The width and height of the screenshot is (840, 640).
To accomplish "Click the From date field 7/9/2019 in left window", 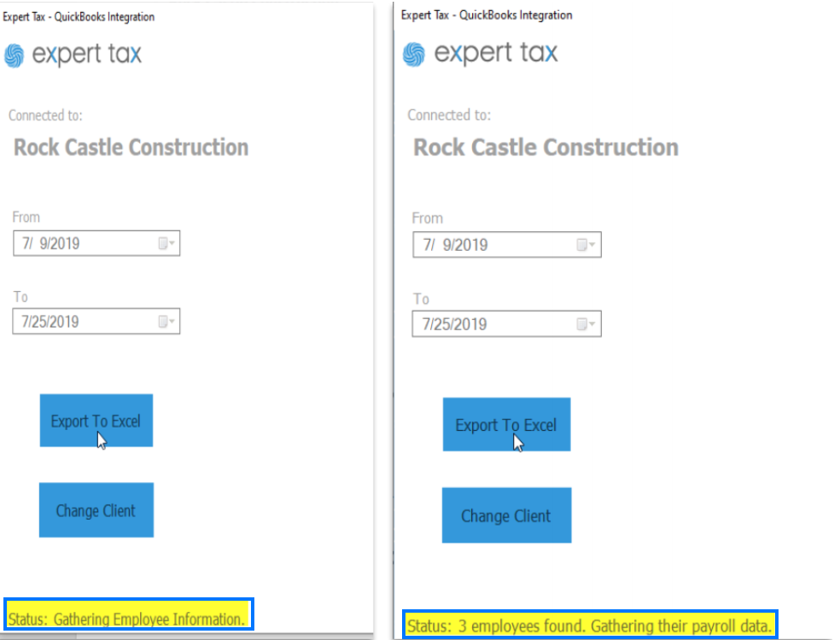I will [x=96, y=243].
